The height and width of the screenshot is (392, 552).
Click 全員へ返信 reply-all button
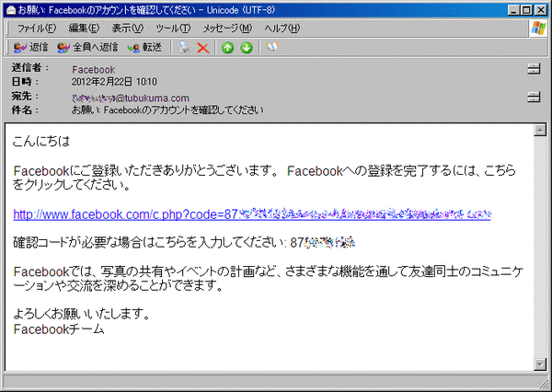[87, 47]
